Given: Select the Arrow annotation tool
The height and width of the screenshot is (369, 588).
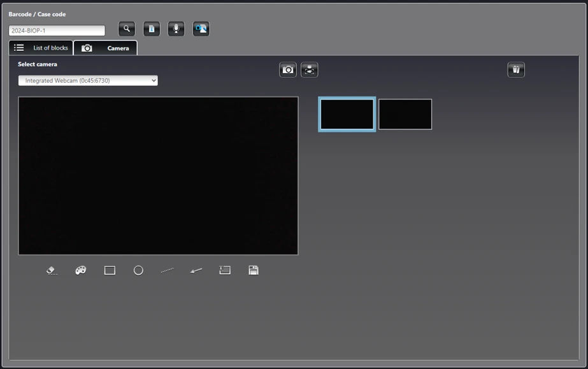Looking at the screenshot, I should click(196, 270).
